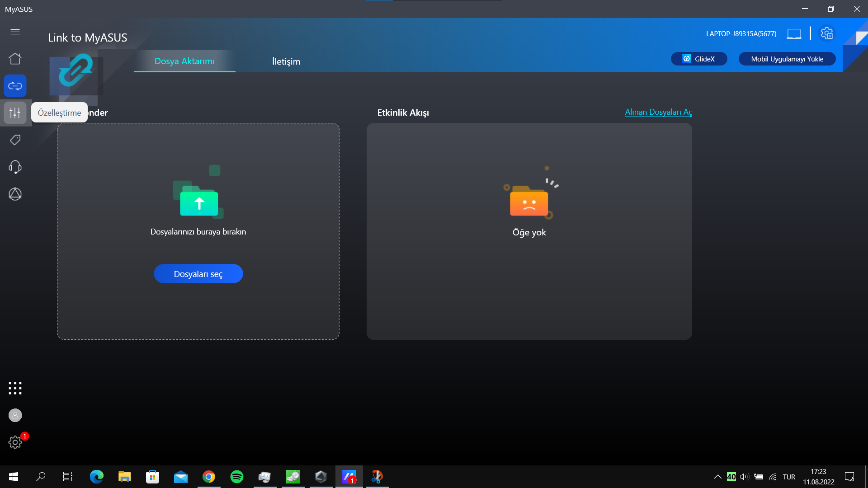Launch GlideX button
Viewport: 868px width, 488px height.
(699, 59)
